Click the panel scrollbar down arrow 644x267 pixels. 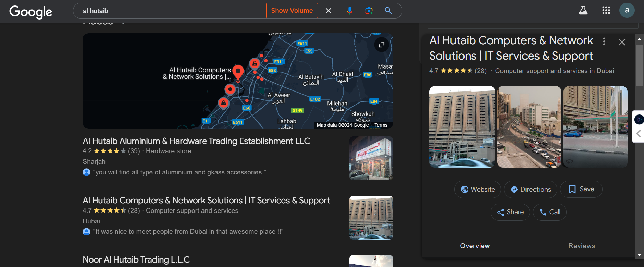639,255
